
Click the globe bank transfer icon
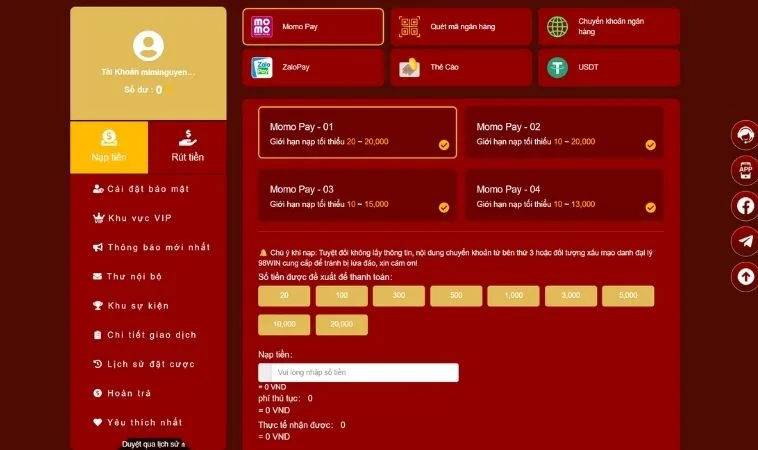pos(557,27)
